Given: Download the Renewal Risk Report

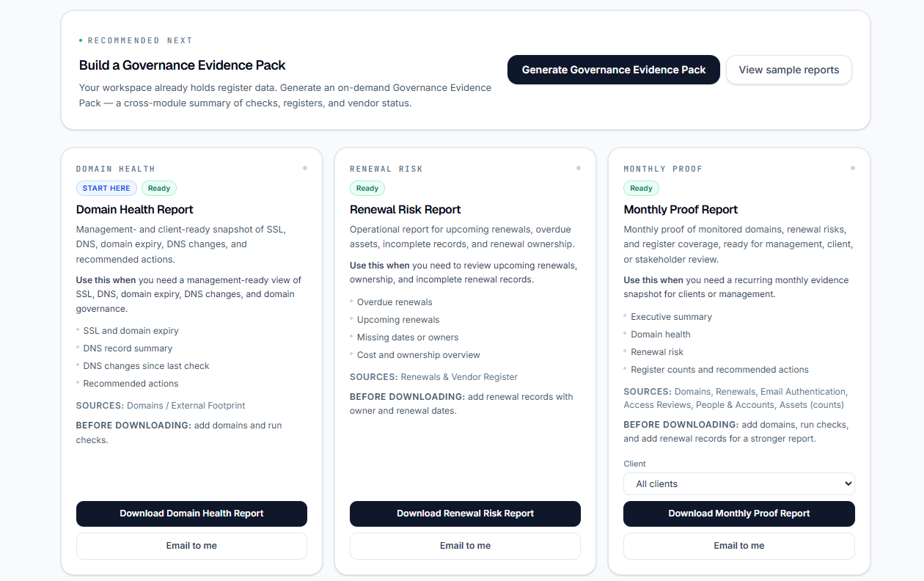Looking at the screenshot, I should pos(465,514).
